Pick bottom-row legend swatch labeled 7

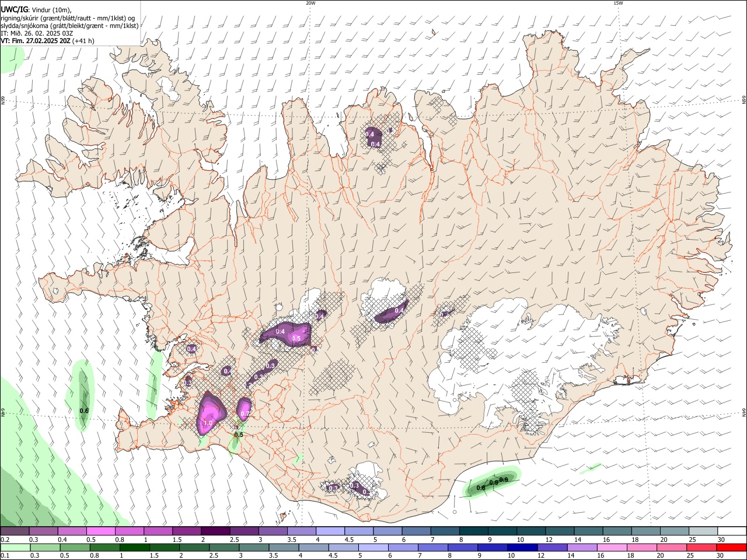433,547
